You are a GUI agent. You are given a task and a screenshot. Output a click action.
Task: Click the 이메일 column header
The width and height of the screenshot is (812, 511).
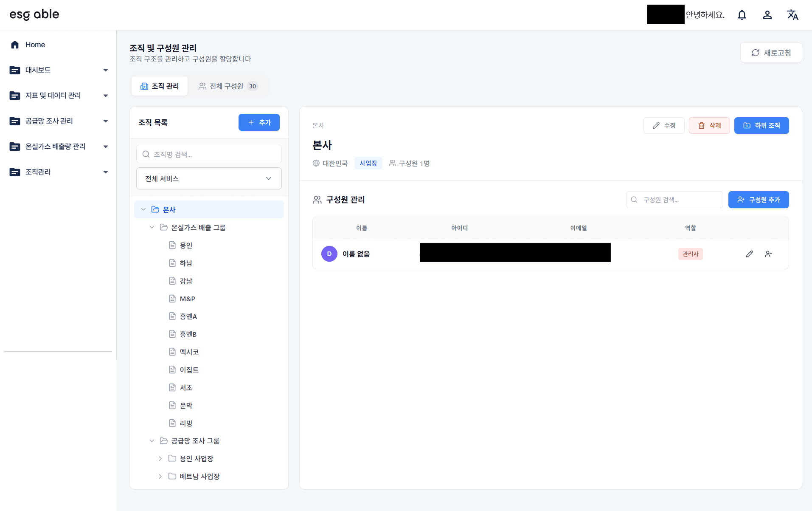pyautogui.click(x=578, y=228)
